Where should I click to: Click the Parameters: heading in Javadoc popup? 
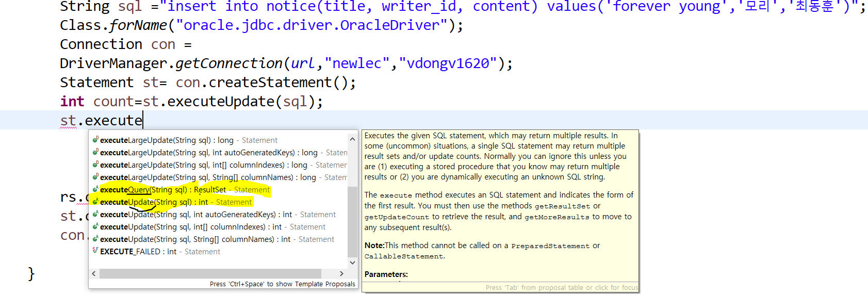386,274
